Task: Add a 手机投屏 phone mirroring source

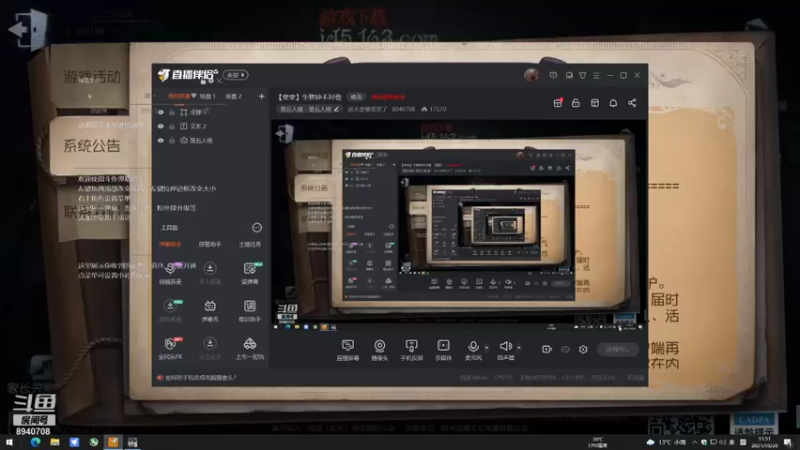Action: [x=411, y=350]
